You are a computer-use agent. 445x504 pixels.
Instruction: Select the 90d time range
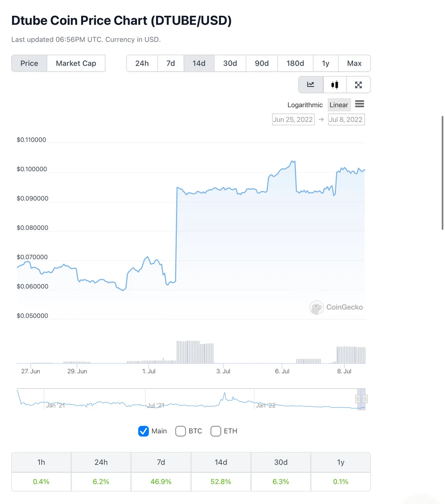click(262, 63)
